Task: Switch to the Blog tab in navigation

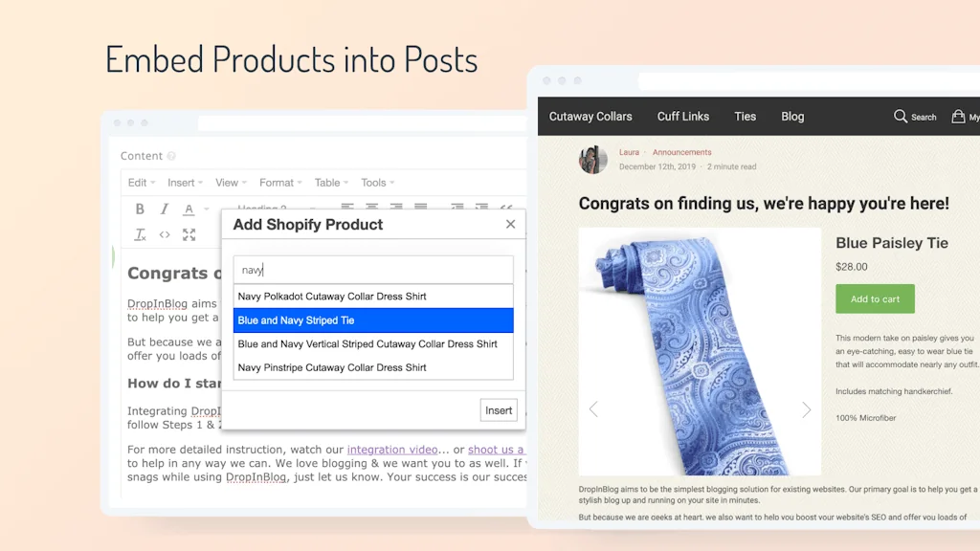Action: 792,116
